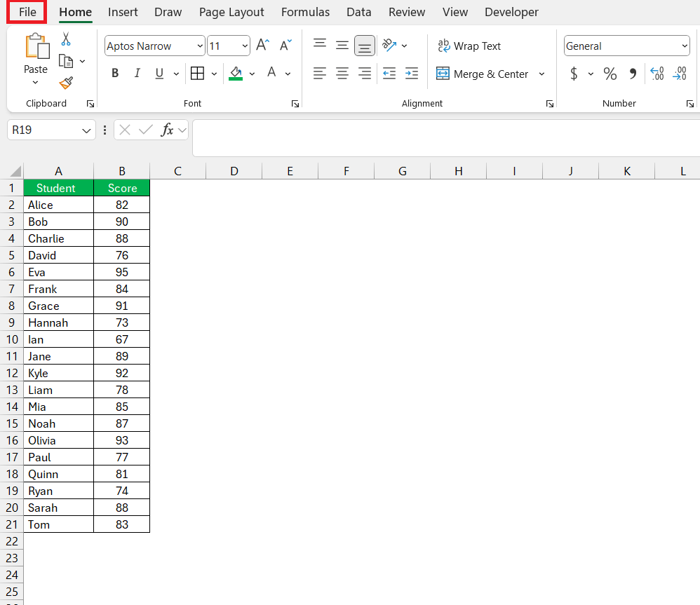The image size is (700, 605).
Task: Toggle Underline formatting
Action: coord(159,73)
